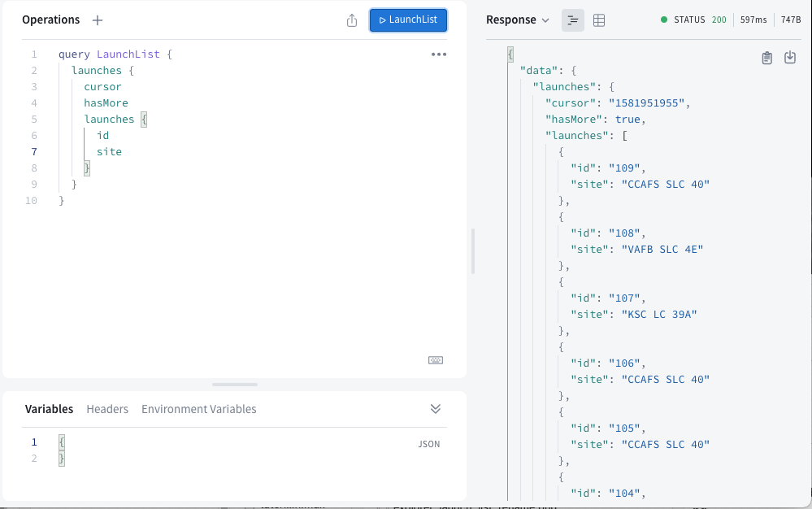
Task: Click the 597ms response time
Action: click(753, 20)
